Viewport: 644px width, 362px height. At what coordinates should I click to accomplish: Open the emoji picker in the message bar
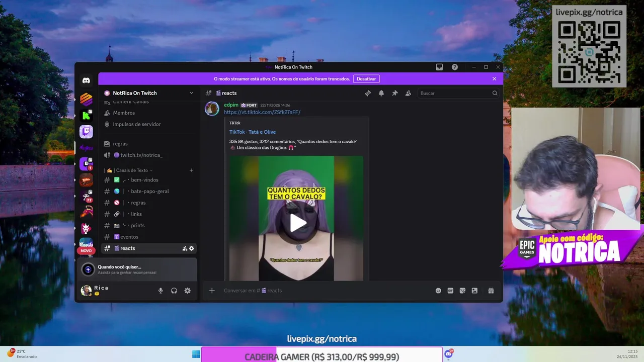pos(438,291)
